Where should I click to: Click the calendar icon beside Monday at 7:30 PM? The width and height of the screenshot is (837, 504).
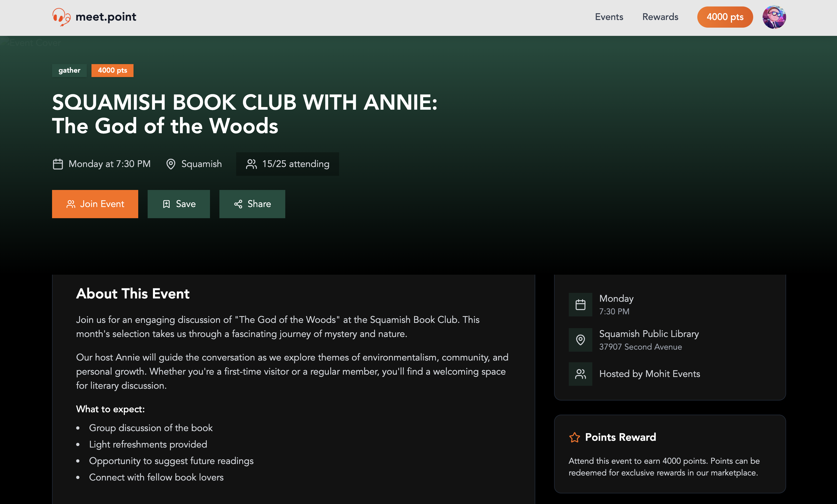coord(58,164)
